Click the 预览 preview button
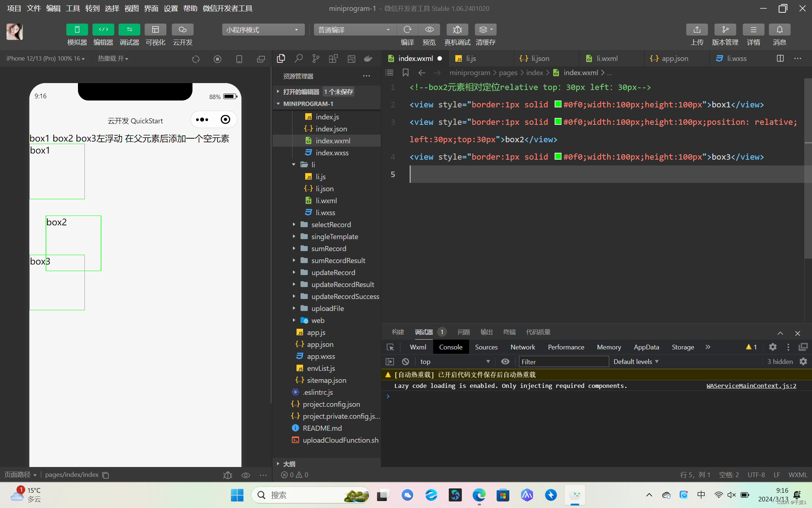The width and height of the screenshot is (812, 508). tap(429, 29)
